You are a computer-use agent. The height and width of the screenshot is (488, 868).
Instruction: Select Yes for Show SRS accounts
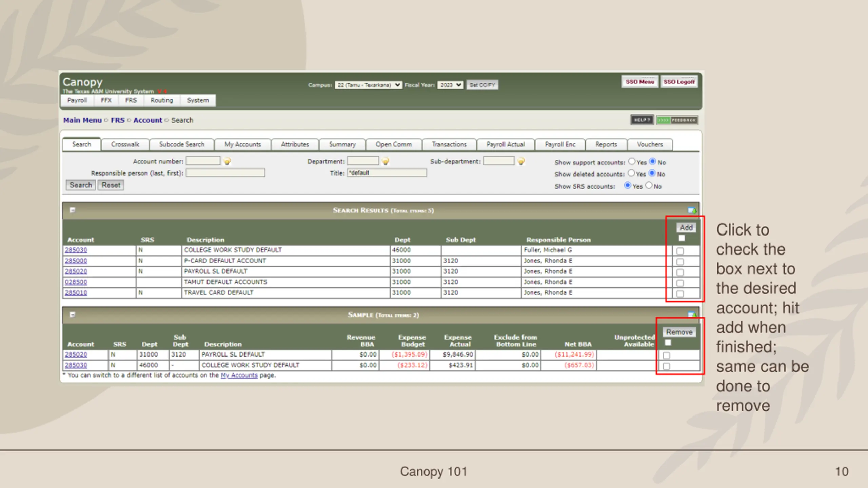point(628,185)
